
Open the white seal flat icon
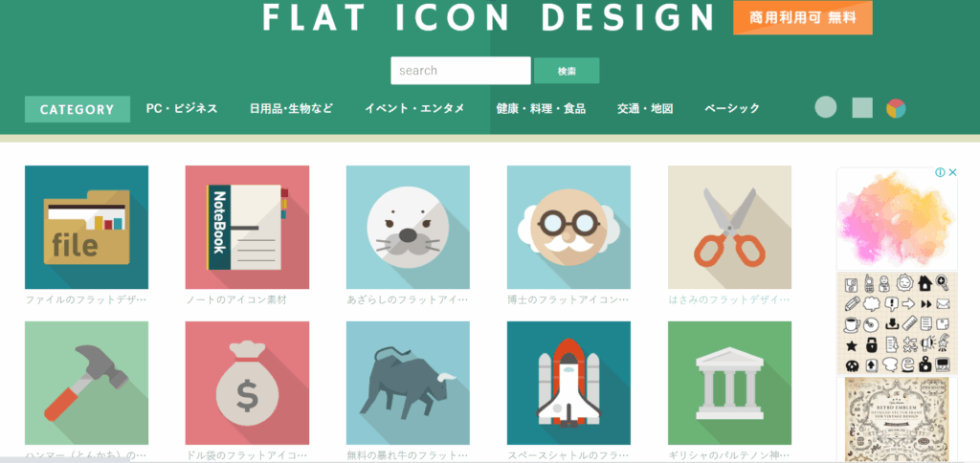[x=408, y=227]
